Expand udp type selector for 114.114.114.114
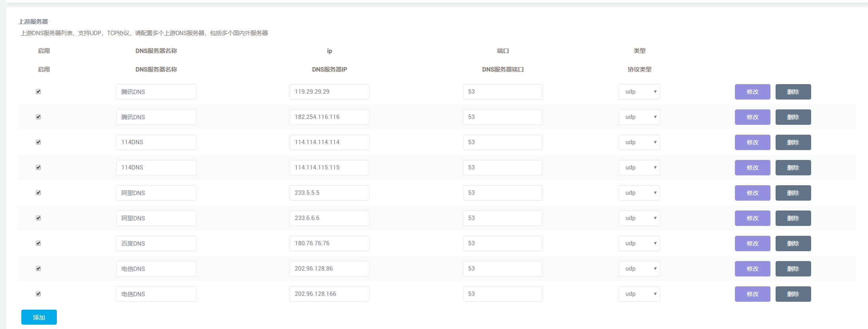The width and height of the screenshot is (868, 329). [639, 142]
